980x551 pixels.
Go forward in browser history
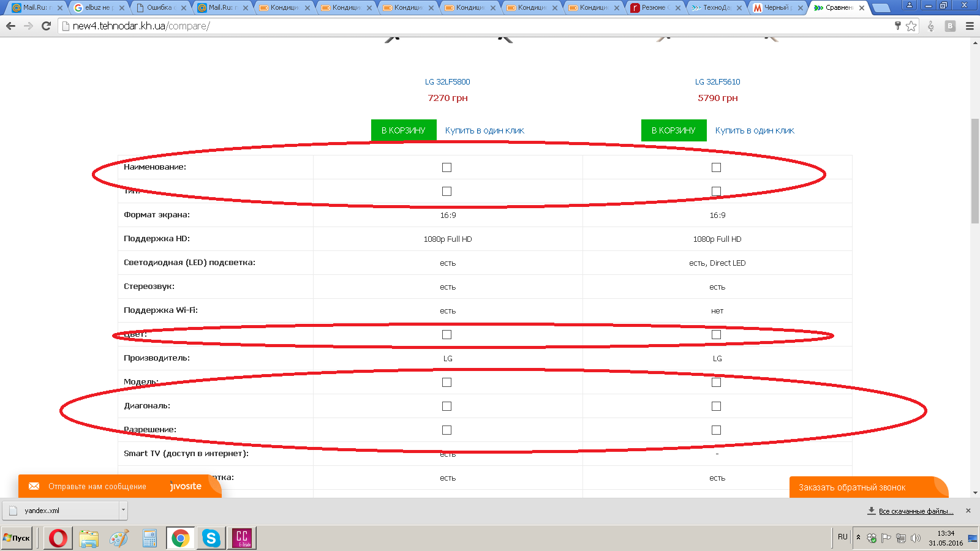pyautogui.click(x=28, y=26)
